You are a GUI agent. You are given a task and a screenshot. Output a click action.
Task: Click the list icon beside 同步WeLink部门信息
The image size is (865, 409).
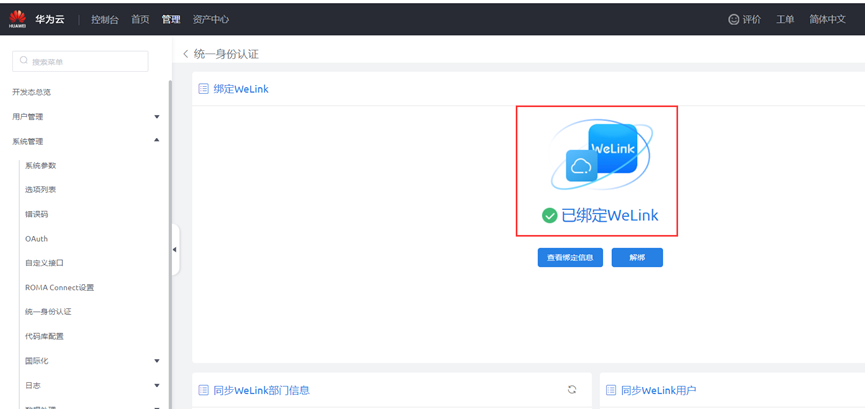[203, 390]
